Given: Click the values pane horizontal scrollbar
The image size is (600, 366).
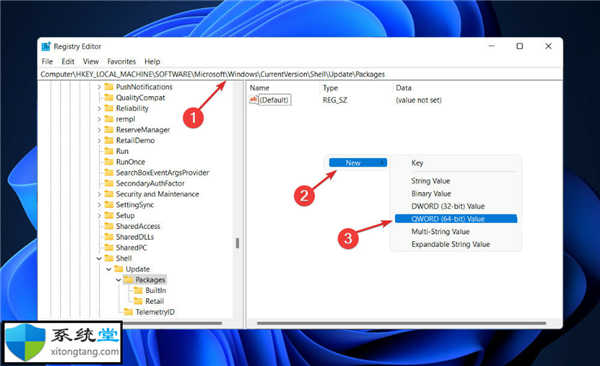Looking at the screenshot, I should pos(401,324).
